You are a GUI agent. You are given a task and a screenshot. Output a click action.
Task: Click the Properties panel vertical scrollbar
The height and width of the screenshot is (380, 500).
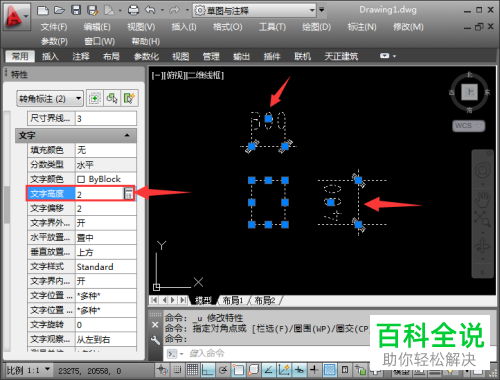7,205
